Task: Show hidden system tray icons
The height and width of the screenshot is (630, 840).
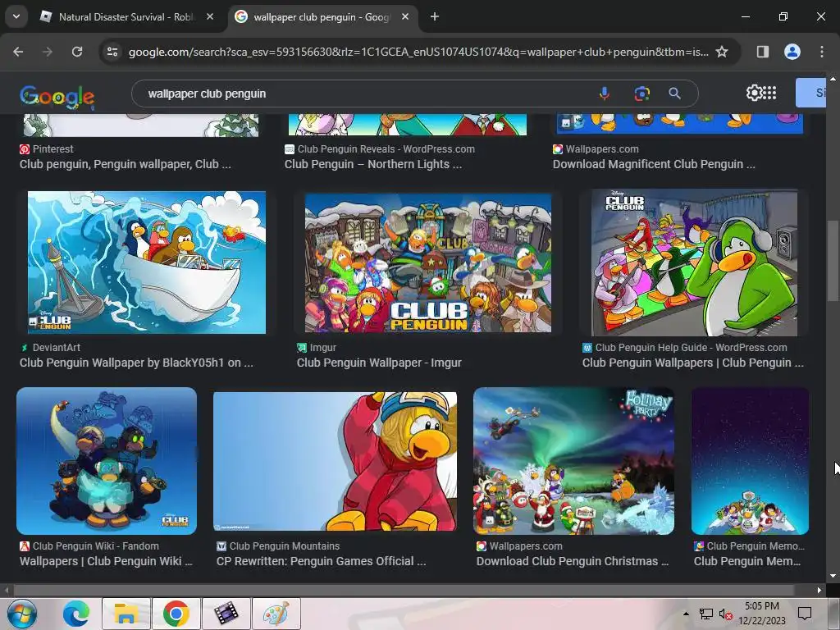Action: [686, 614]
